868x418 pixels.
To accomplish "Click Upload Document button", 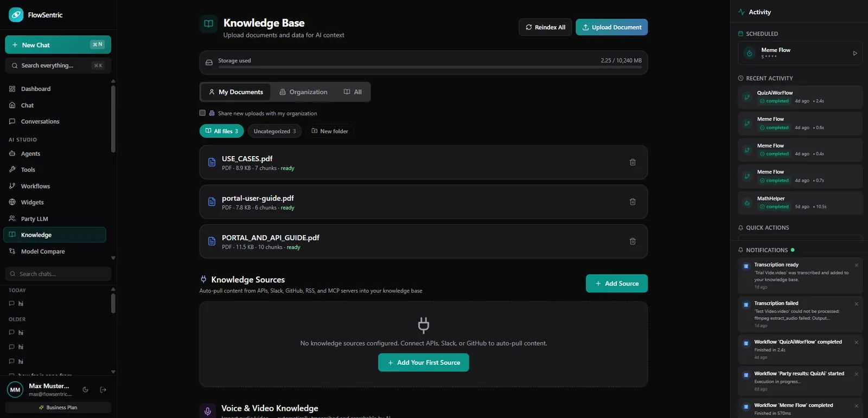I will click(x=611, y=27).
